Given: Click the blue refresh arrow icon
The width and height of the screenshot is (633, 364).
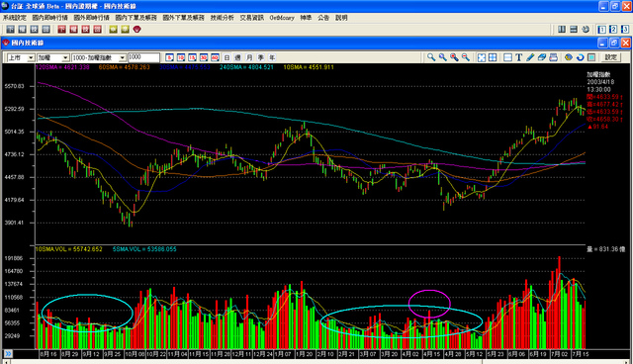Looking at the screenshot, I should tap(581, 57).
